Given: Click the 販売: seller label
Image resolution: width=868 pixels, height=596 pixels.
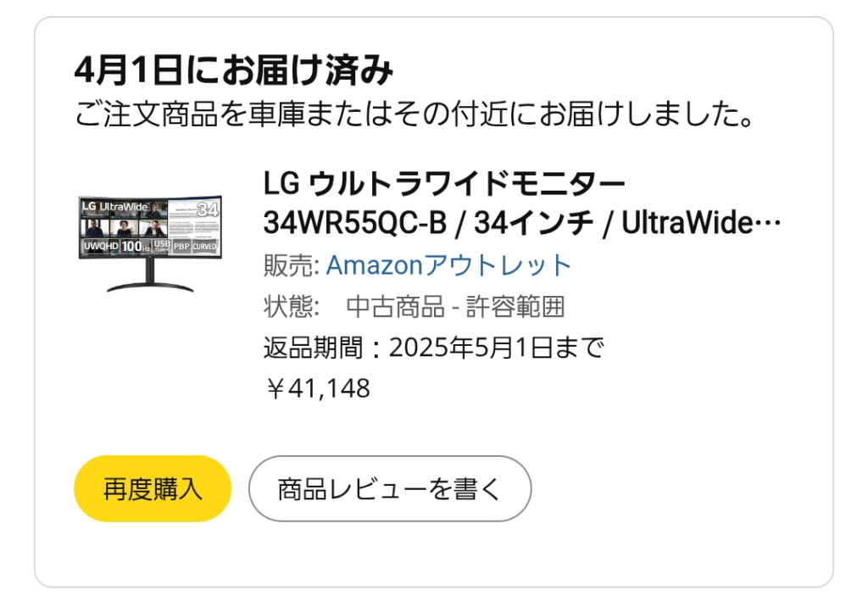Looking at the screenshot, I should click(x=291, y=265).
